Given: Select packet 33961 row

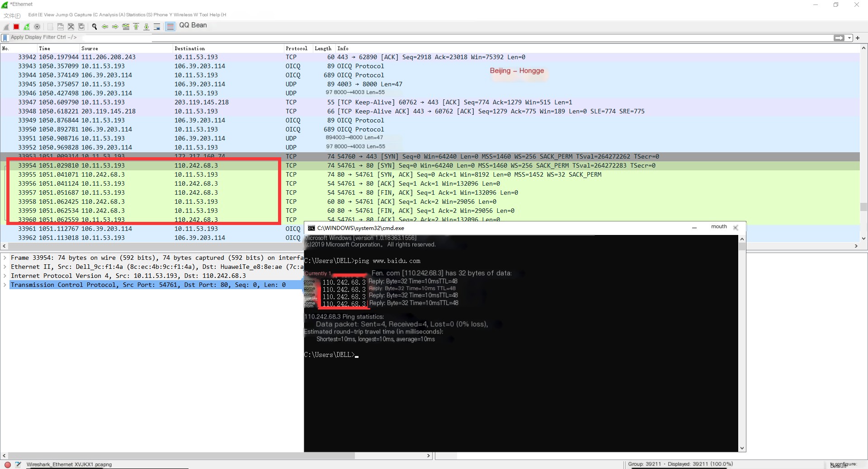Looking at the screenshot, I should coord(152,229).
